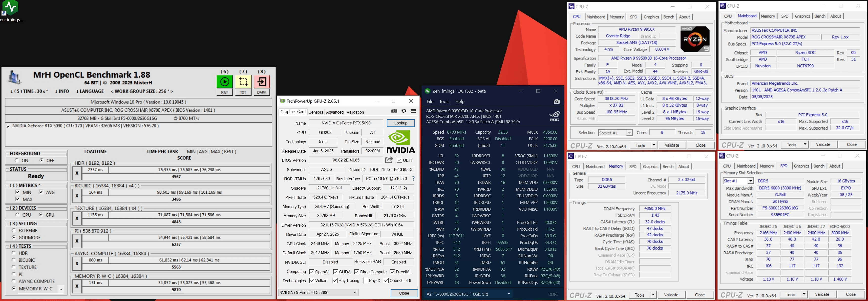
Task: Toggle the MAX metrics checkbox
Action: tap(18, 199)
